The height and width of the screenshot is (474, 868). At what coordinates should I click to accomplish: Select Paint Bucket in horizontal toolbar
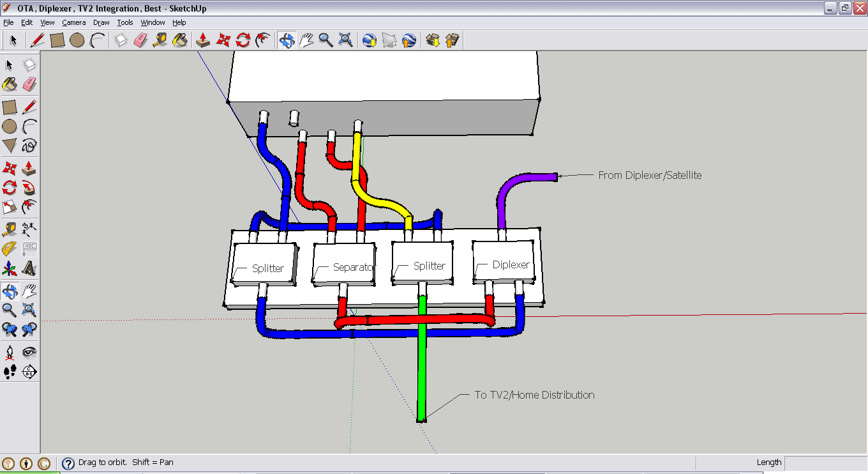pos(180,40)
